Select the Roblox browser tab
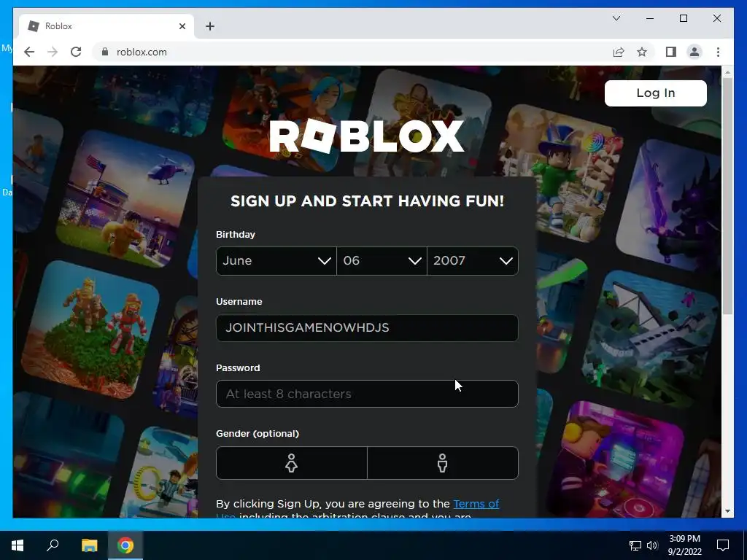The width and height of the screenshot is (747, 560). pos(106,26)
